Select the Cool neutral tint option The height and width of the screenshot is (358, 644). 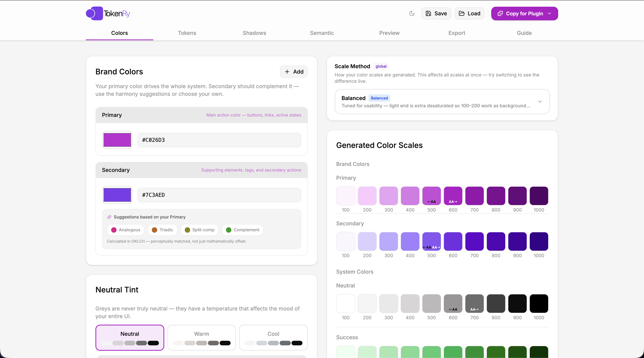[x=273, y=337]
